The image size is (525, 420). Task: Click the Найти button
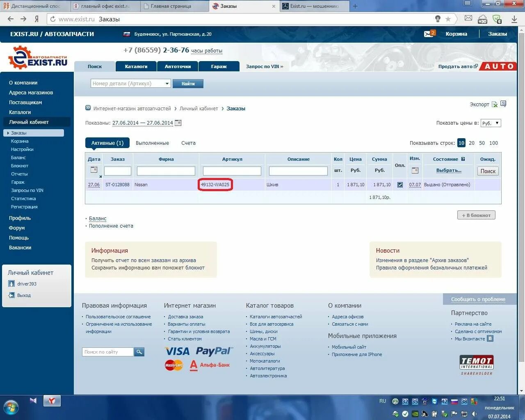point(188,84)
